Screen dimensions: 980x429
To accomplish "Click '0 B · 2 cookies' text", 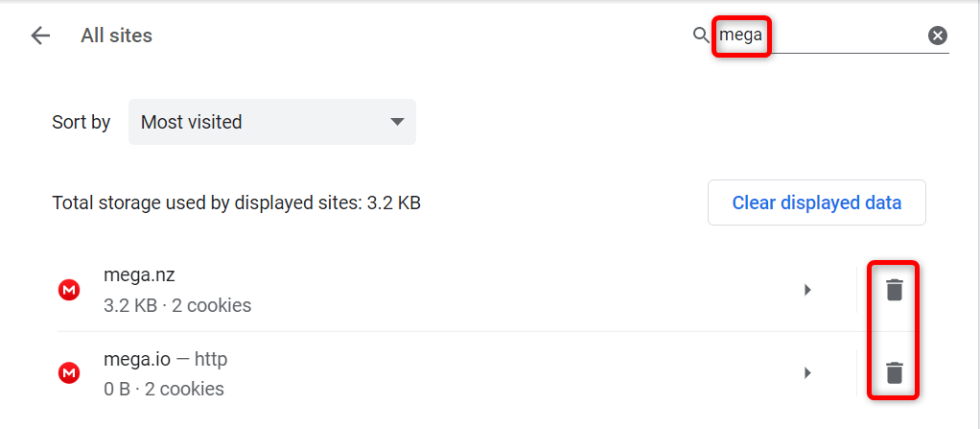I will coord(164,389).
